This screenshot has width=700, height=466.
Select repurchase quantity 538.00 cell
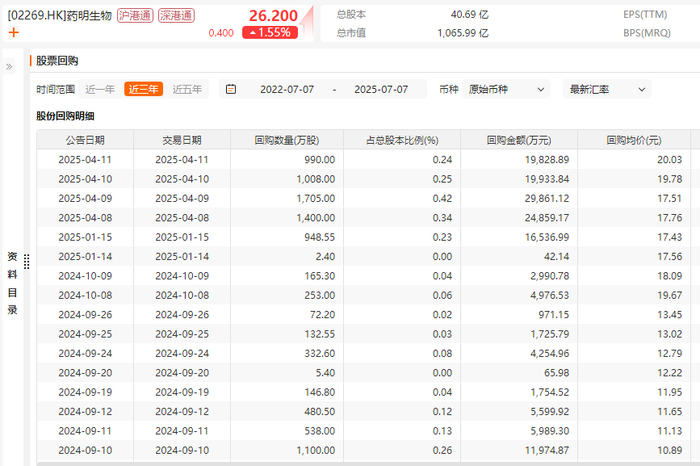coord(287,431)
